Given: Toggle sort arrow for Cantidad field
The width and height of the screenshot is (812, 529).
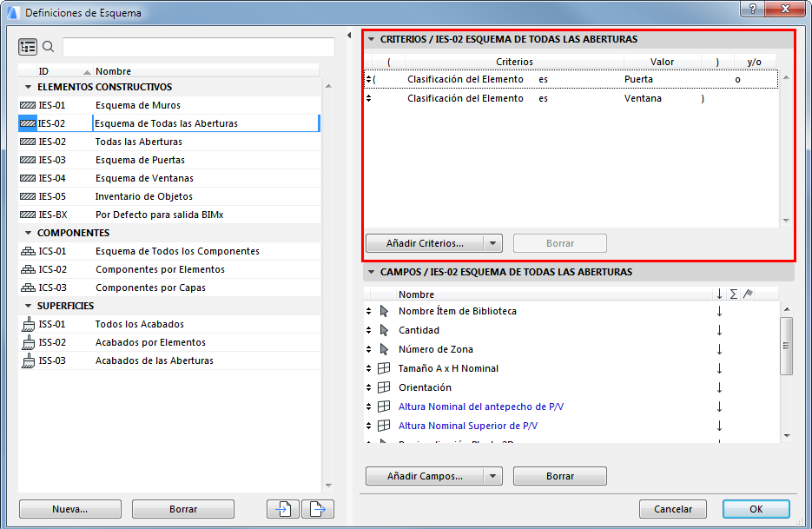Looking at the screenshot, I should coord(719,330).
